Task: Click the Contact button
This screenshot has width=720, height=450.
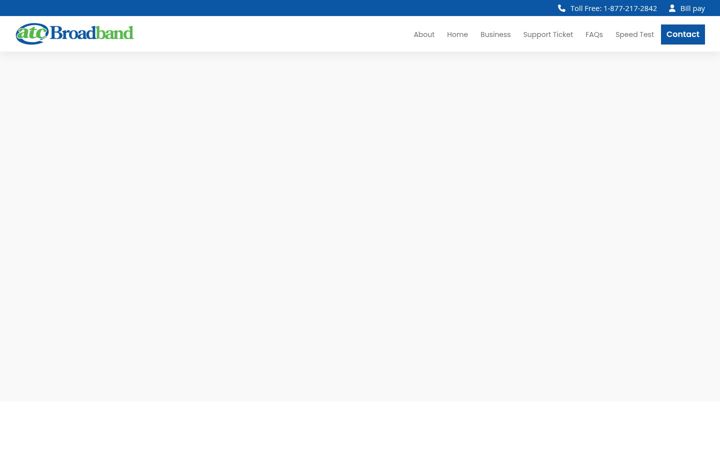Action: point(683,34)
